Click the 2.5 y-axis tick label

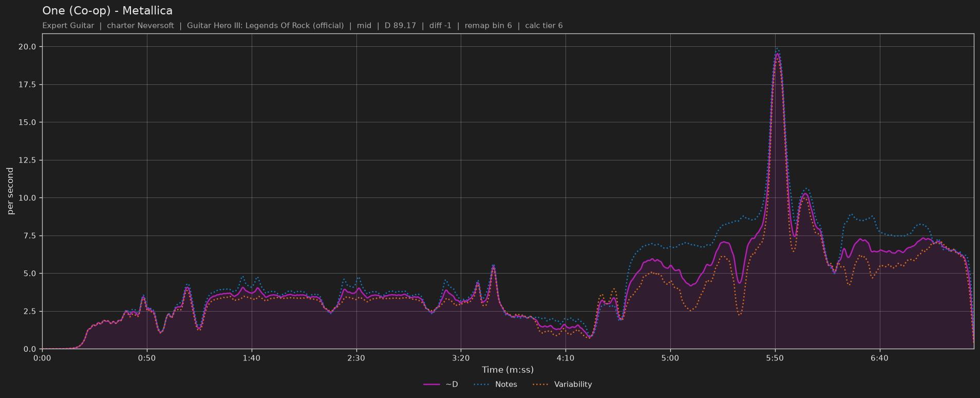tap(30, 312)
